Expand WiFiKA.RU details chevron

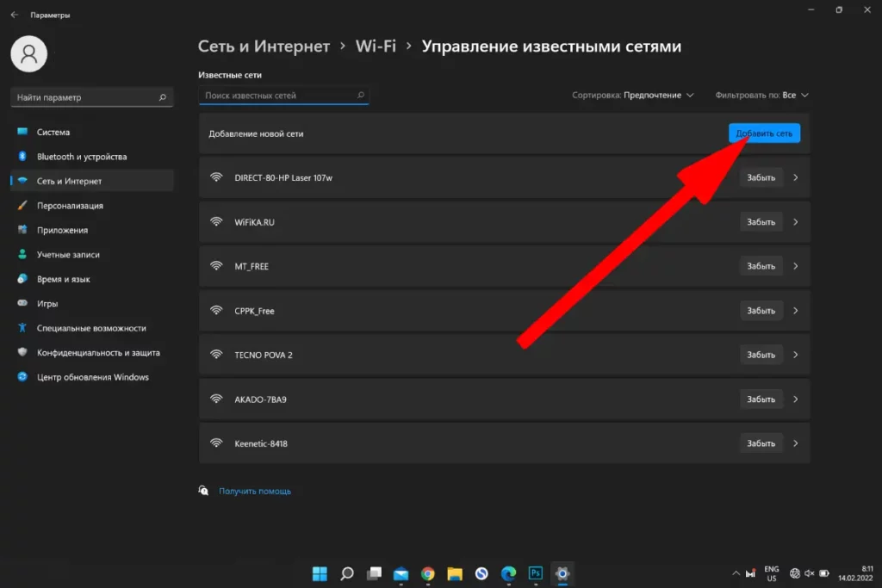click(795, 222)
